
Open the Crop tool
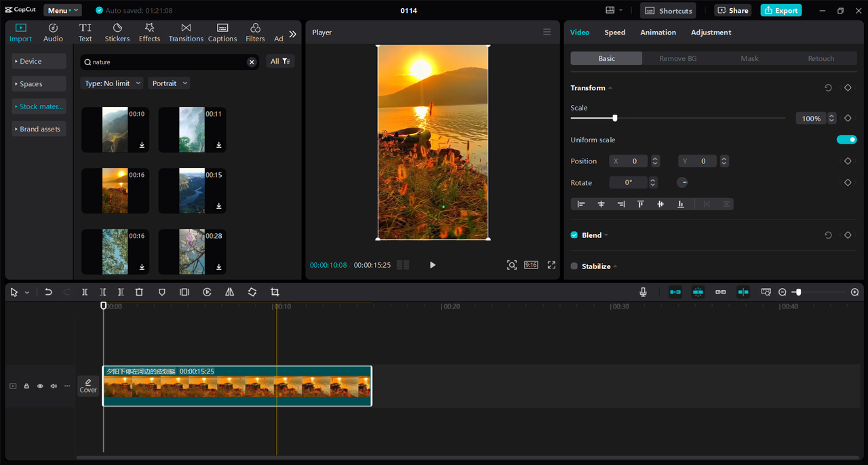coord(275,292)
